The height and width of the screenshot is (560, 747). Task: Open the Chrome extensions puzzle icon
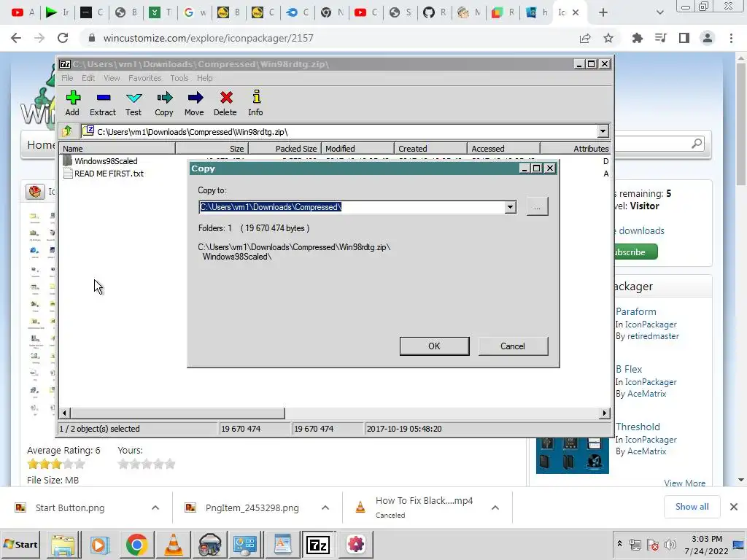coord(638,38)
